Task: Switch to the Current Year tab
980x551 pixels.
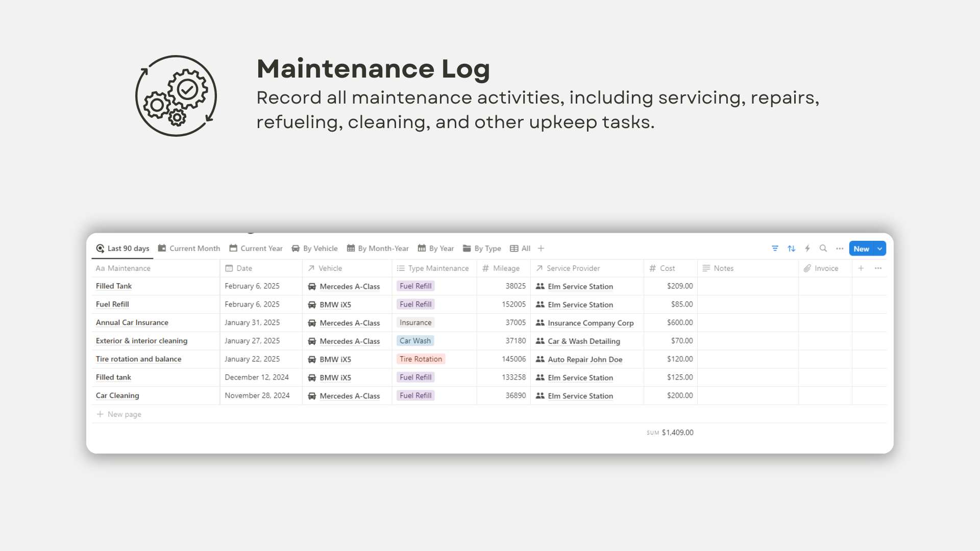Action: tap(256, 248)
